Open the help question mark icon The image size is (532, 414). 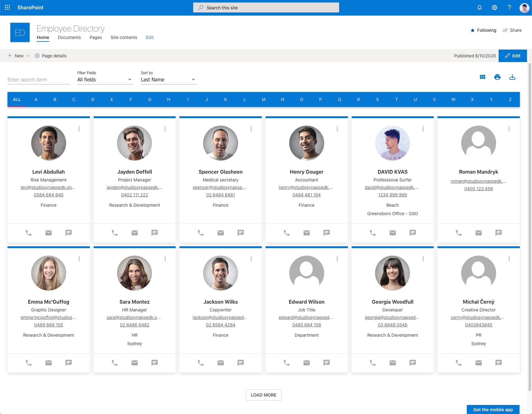[x=509, y=7]
